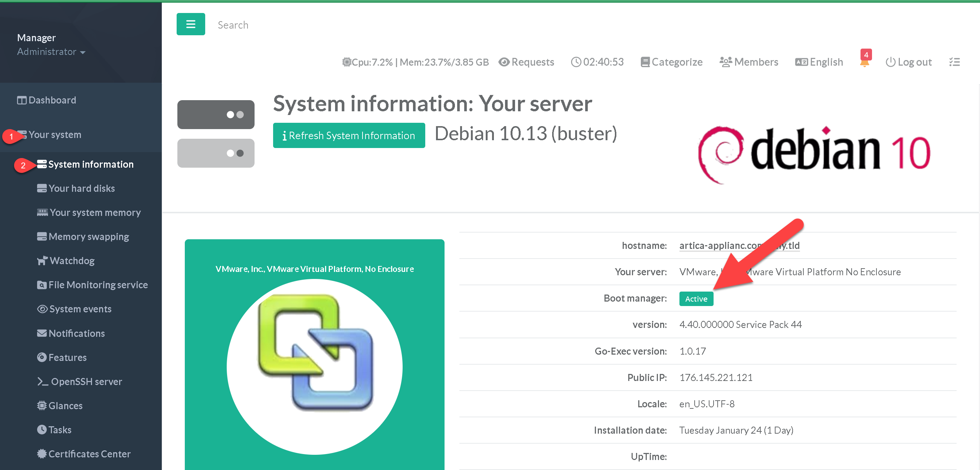Open the task list icon at top right

(x=954, y=62)
